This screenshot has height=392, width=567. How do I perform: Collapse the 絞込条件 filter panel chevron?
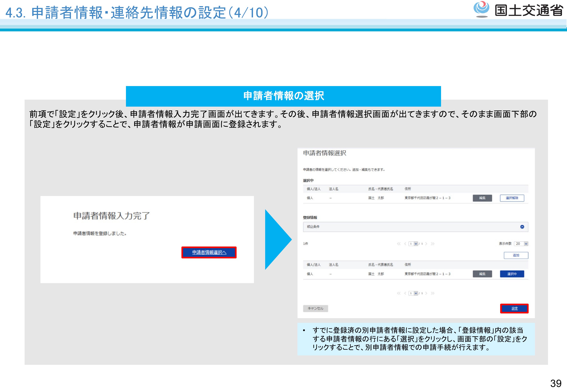click(x=522, y=227)
